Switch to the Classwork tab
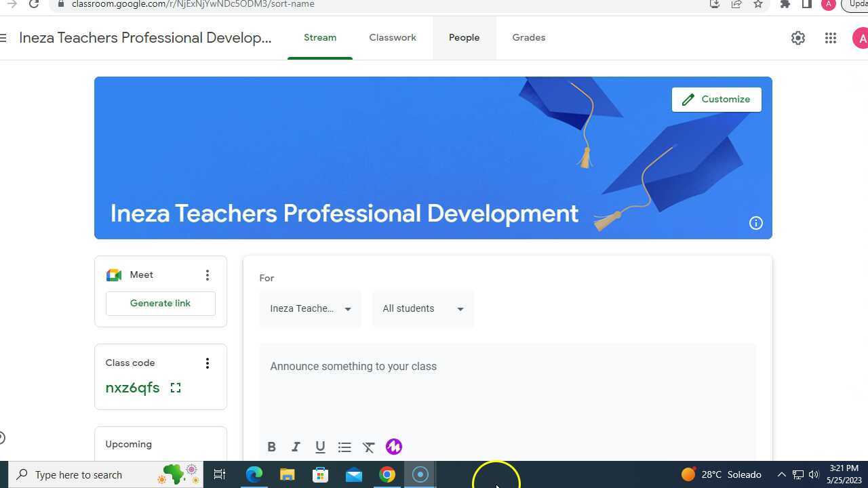Screen dimensions: 868x488 point(392,37)
